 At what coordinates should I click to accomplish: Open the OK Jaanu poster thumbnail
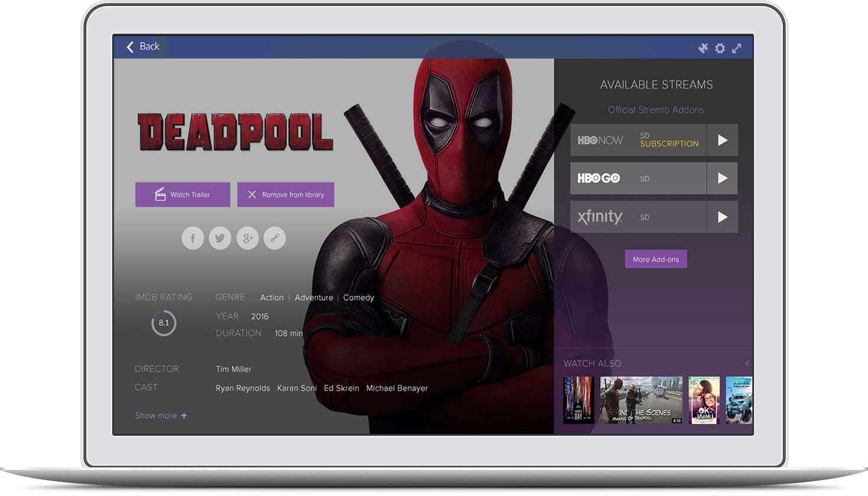704,400
